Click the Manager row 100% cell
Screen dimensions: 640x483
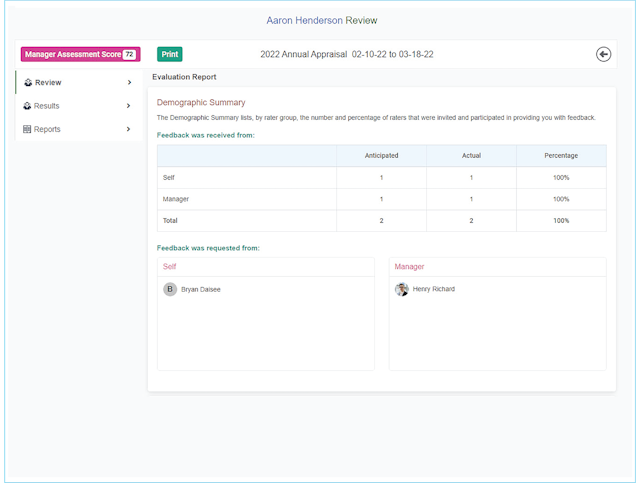[561, 199]
